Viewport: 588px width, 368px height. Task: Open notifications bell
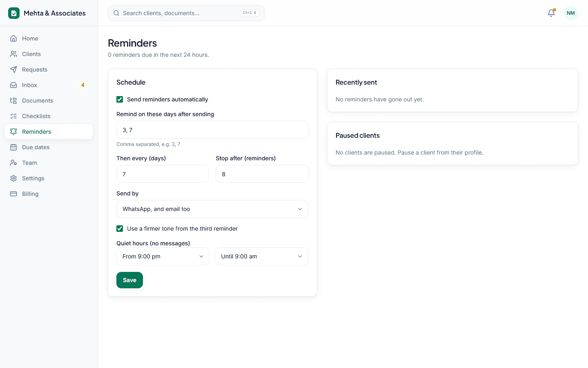[551, 13]
